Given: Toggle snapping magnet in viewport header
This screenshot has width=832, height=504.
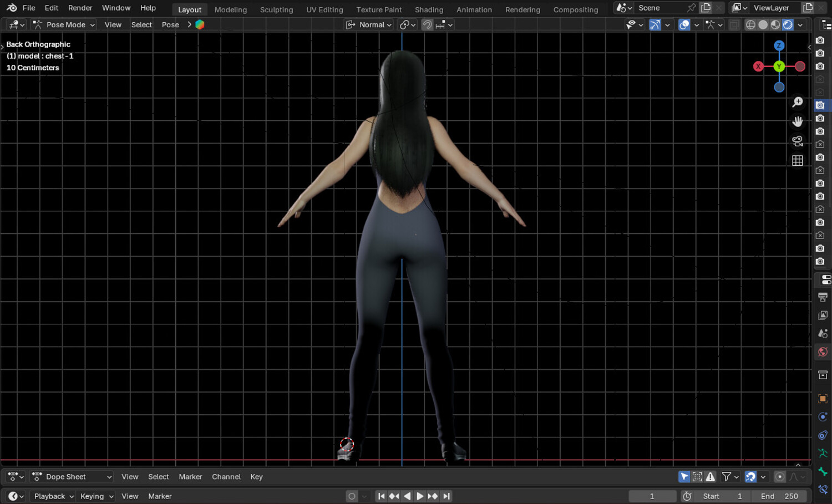Looking at the screenshot, I should 427,25.
